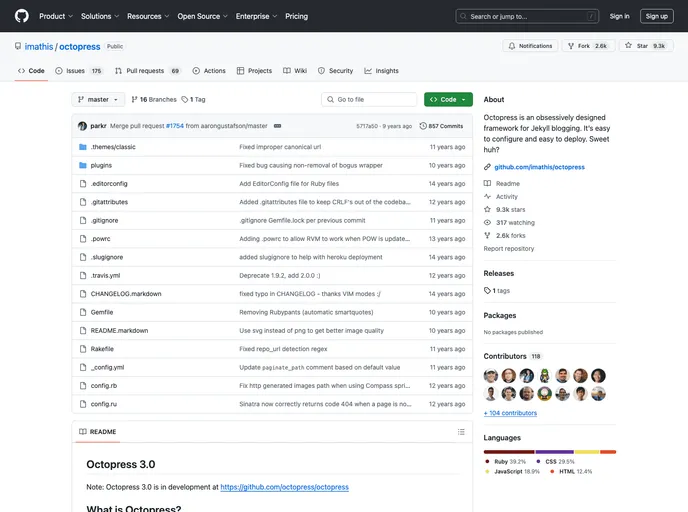The width and height of the screenshot is (688, 512).
Task: Click the fork icon beside 2.6k forks
Action: point(487,236)
